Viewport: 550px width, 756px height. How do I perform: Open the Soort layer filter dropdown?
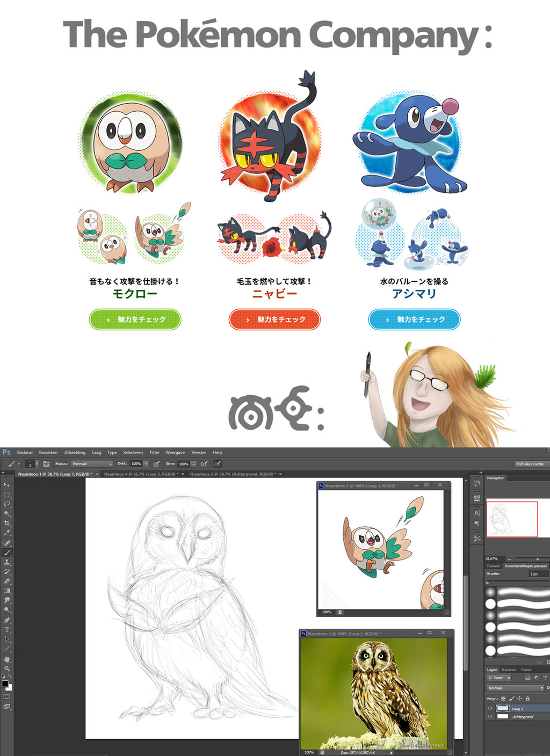[x=499, y=678]
